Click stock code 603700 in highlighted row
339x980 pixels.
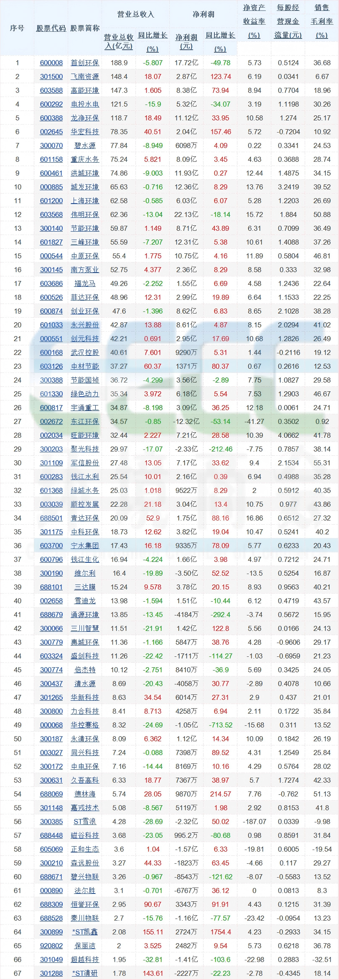click(51, 546)
